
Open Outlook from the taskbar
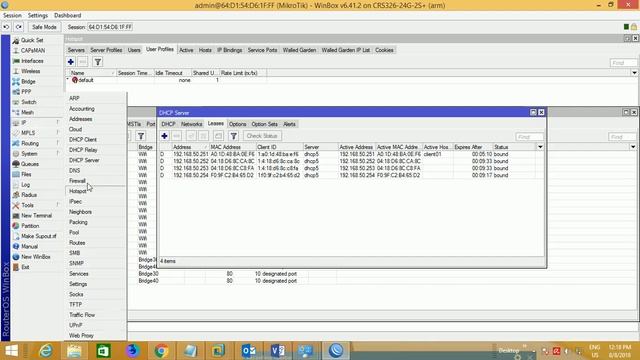(x=249, y=351)
